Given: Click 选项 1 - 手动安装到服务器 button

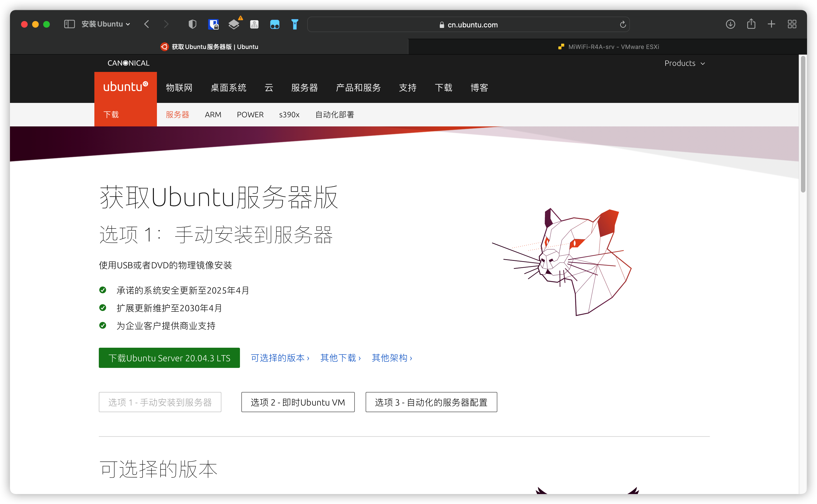Looking at the screenshot, I should coord(160,402).
